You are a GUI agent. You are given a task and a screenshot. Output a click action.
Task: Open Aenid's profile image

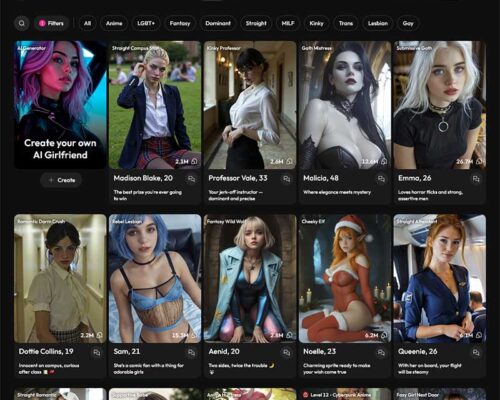[250, 278]
